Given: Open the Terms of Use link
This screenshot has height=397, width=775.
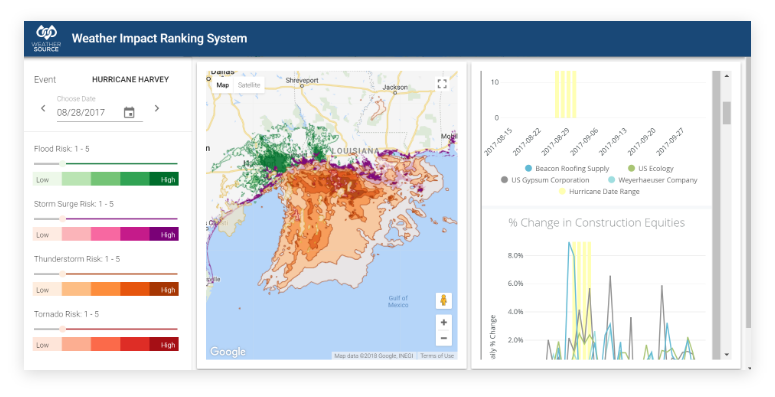Looking at the screenshot, I should (x=437, y=355).
